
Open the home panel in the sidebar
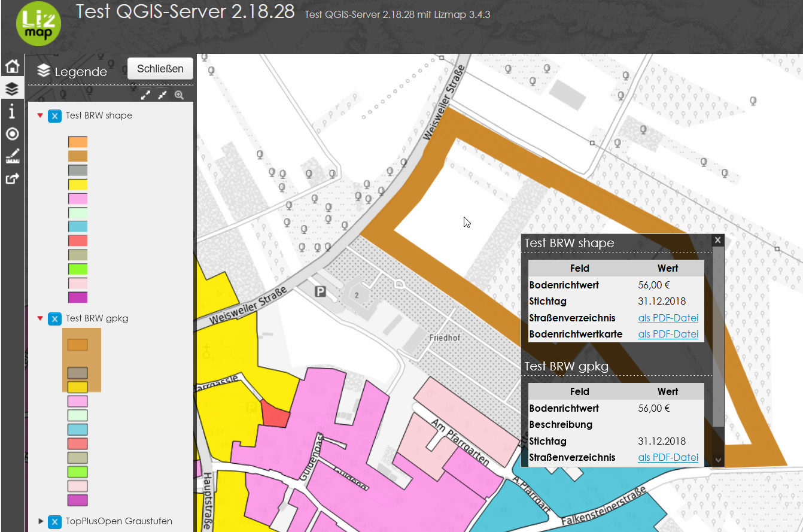(11, 66)
